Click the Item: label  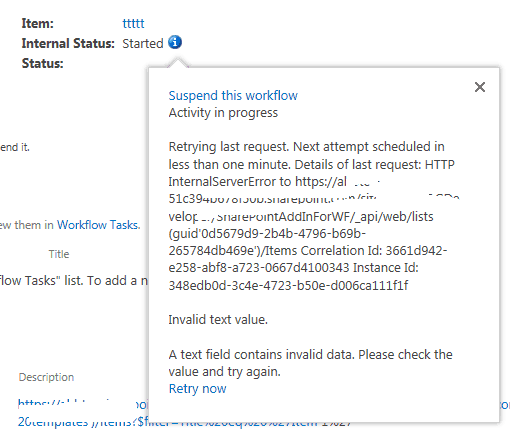(37, 23)
